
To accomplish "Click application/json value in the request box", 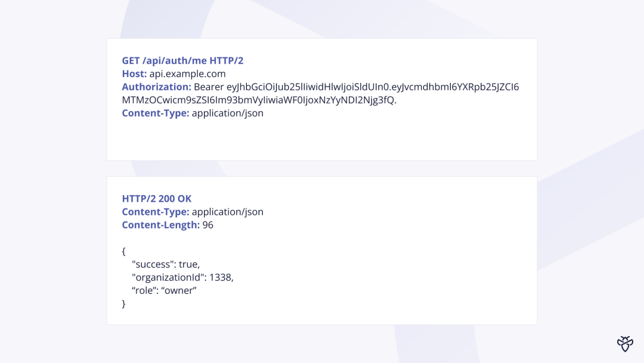I will coord(228,113).
